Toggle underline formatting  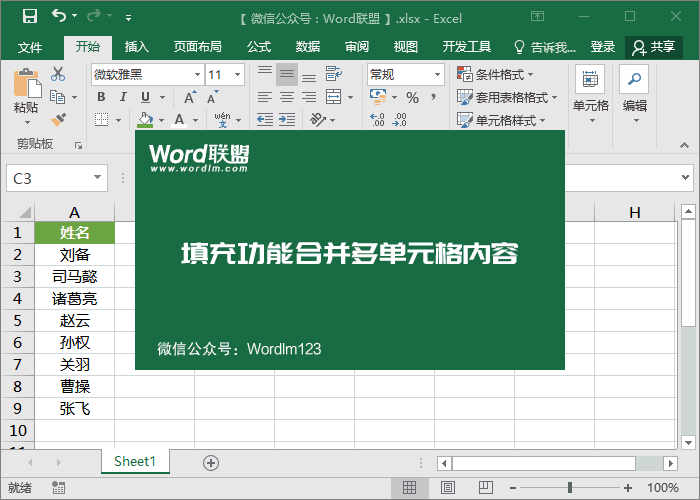point(146,97)
